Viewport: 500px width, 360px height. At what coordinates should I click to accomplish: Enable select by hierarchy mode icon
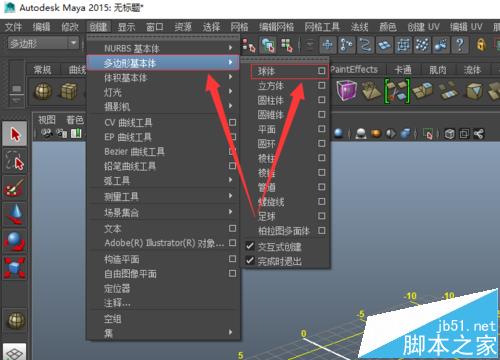tap(249, 45)
